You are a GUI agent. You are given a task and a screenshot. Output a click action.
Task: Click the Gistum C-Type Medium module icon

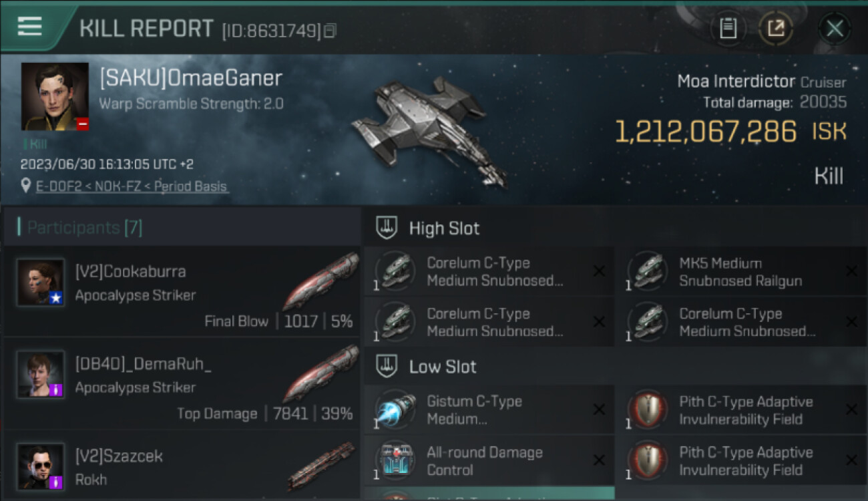395,409
